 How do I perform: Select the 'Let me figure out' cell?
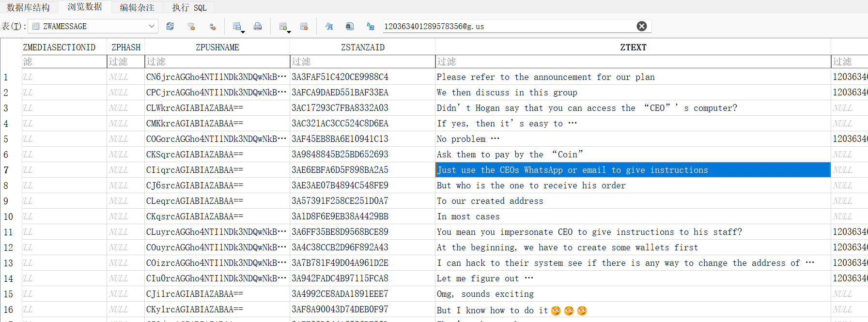pos(633,278)
